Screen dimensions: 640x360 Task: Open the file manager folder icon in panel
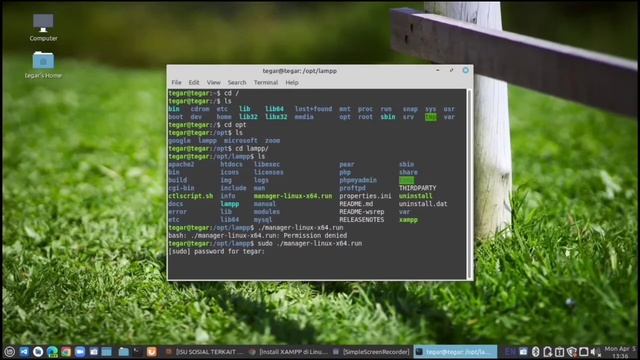click(x=124, y=351)
